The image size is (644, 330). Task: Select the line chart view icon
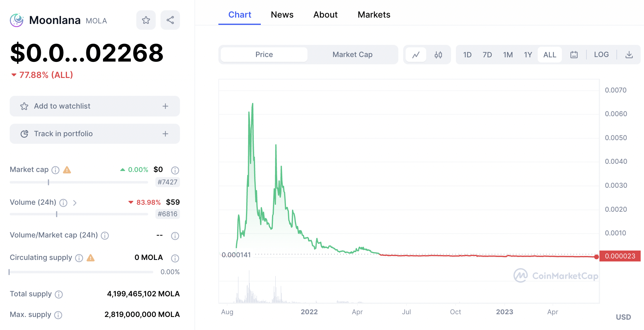pos(416,55)
